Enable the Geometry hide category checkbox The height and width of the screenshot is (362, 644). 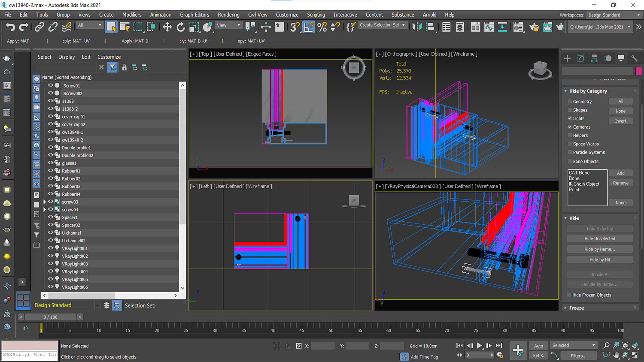click(x=570, y=102)
